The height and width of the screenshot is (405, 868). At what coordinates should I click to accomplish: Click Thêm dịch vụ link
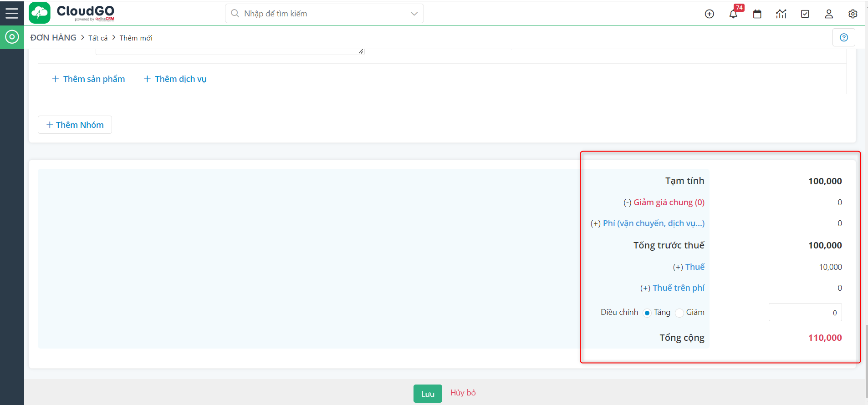[175, 79]
